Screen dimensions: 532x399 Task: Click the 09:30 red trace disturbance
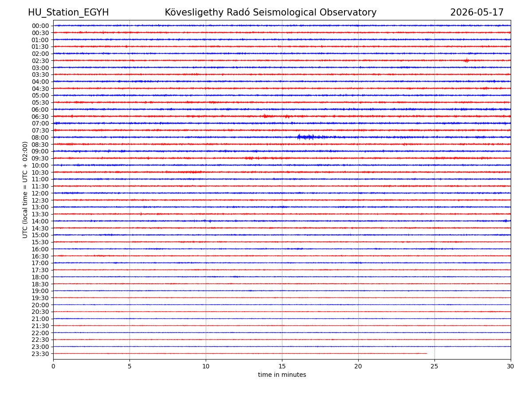click(x=250, y=158)
